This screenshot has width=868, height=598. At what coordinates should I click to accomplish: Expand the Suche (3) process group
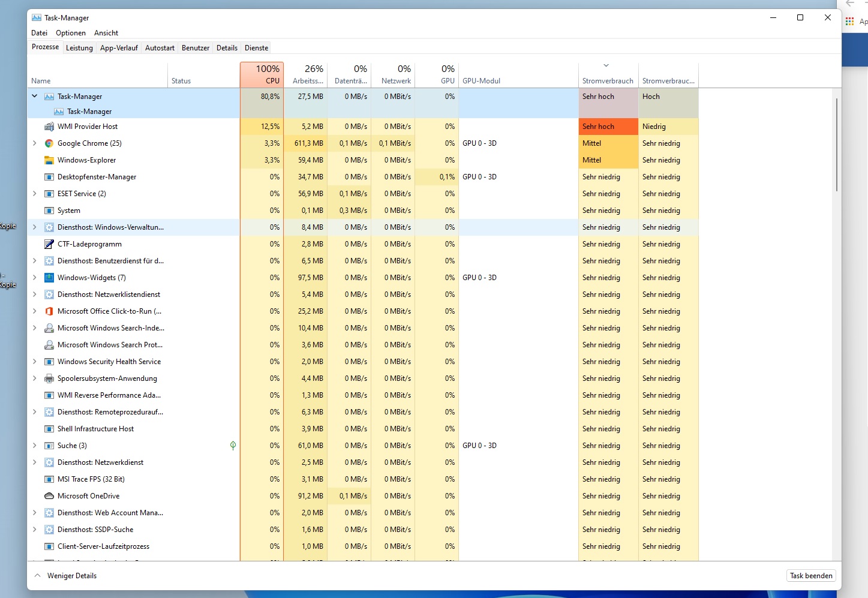(34, 446)
